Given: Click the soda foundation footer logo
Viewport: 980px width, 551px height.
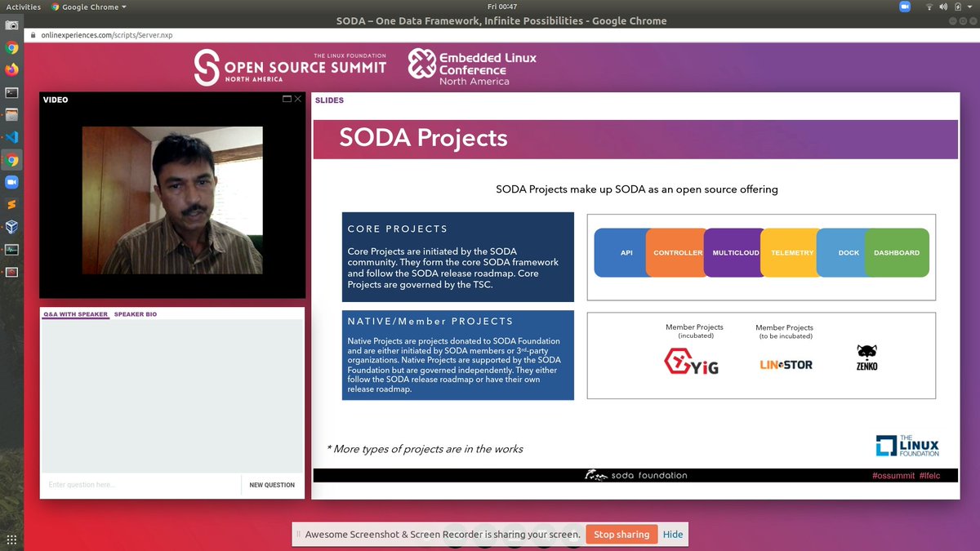Looking at the screenshot, I should click(636, 475).
